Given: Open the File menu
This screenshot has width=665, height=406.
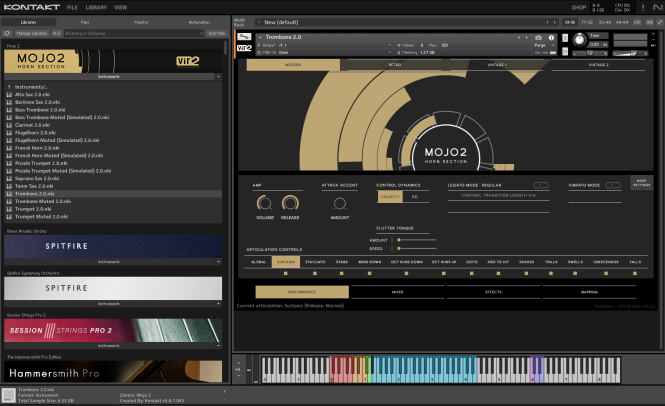Looking at the screenshot, I should tap(72, 7).
